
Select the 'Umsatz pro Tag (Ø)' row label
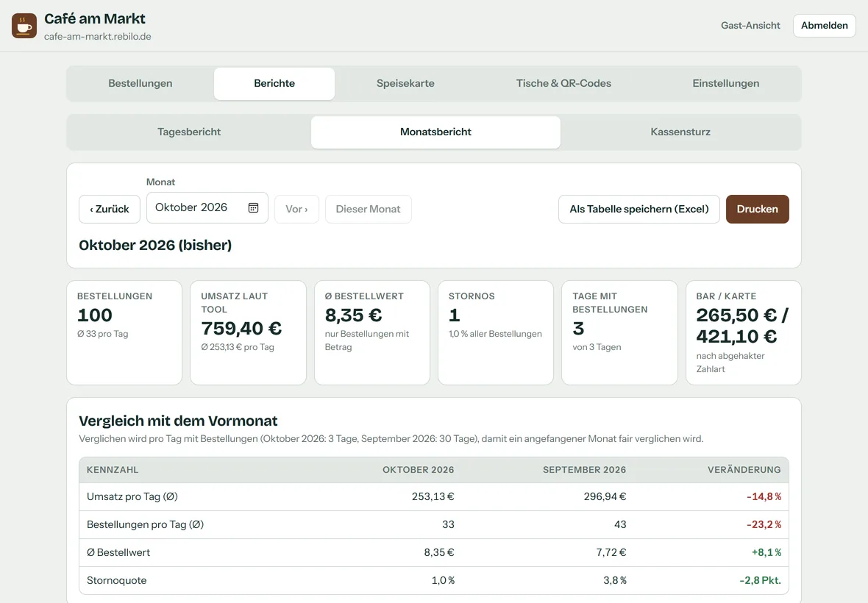click(132, 497)
